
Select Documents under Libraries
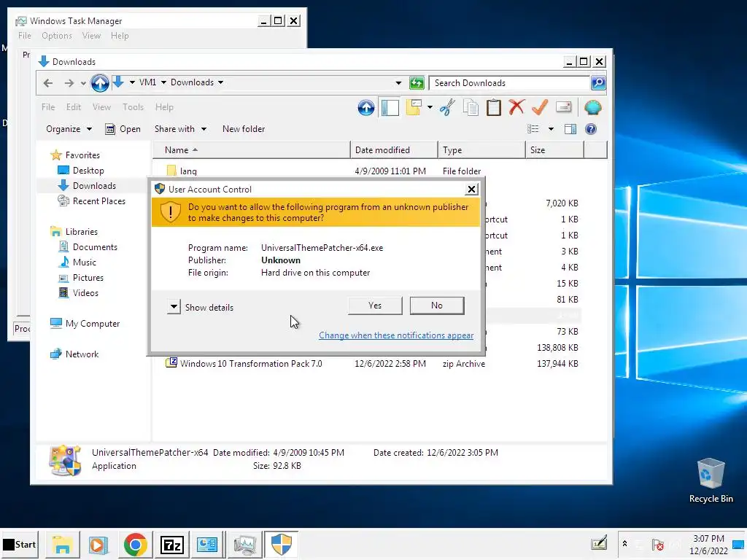tap(88, 247)
